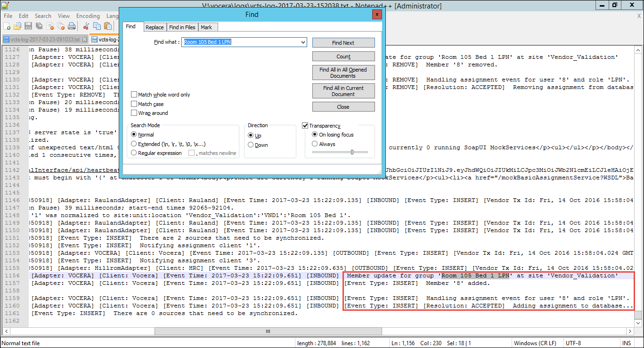Enable Match whole word only

[161, 95]
